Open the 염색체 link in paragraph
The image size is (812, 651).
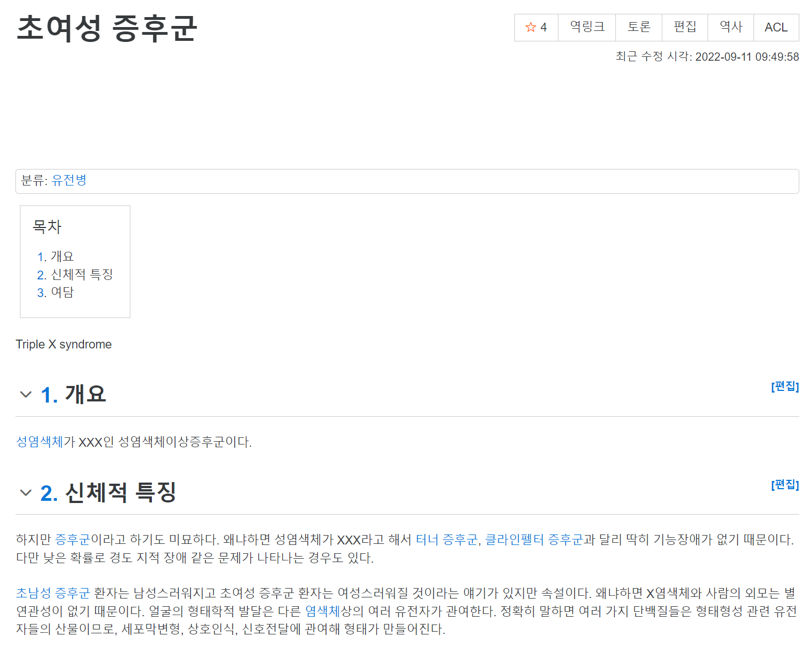click(323, 612)
